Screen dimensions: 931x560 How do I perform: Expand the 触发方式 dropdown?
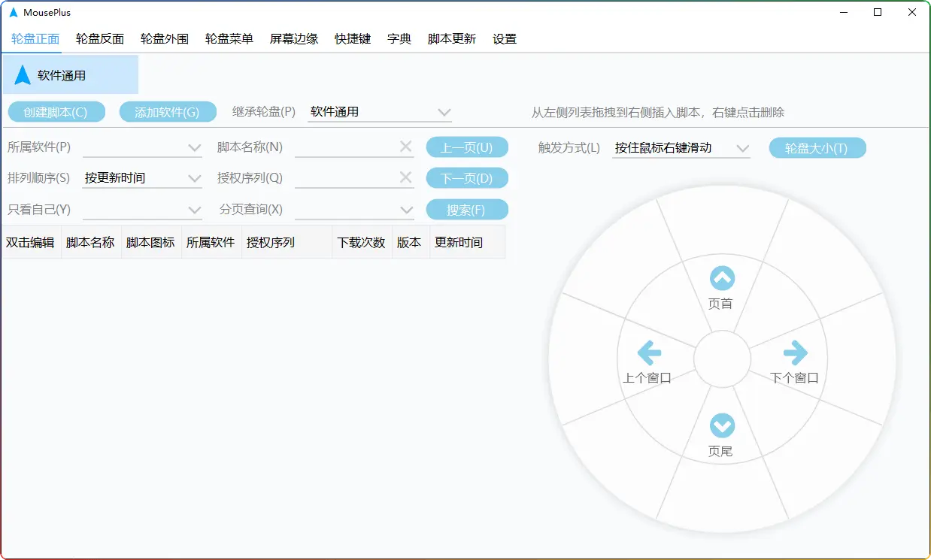point(742,148)
